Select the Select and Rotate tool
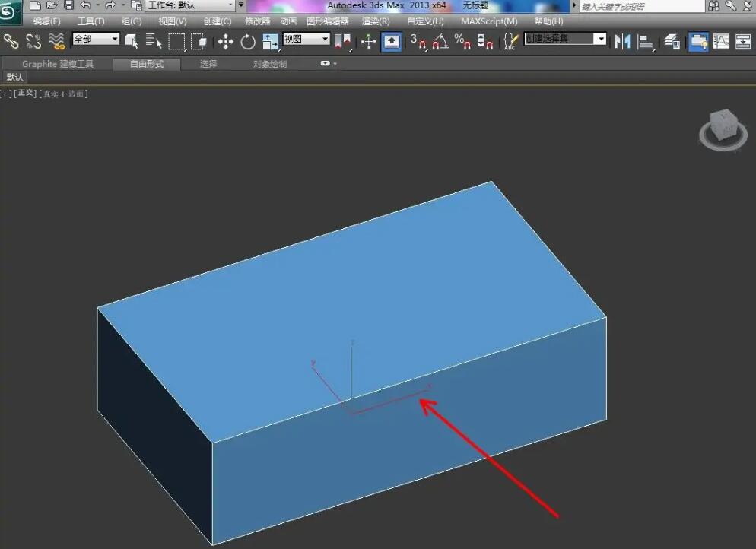Image resolution: width=756 pixels, height=549 pixels. (x=247, y=41)
